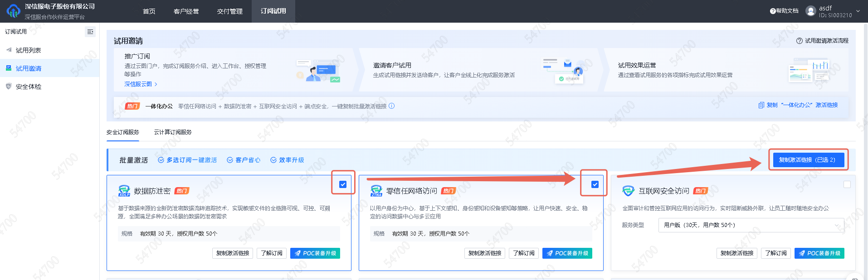868x280 pixels.
Task: Collapse the sidebar using the menu fold icon
Action: [90, 32]
